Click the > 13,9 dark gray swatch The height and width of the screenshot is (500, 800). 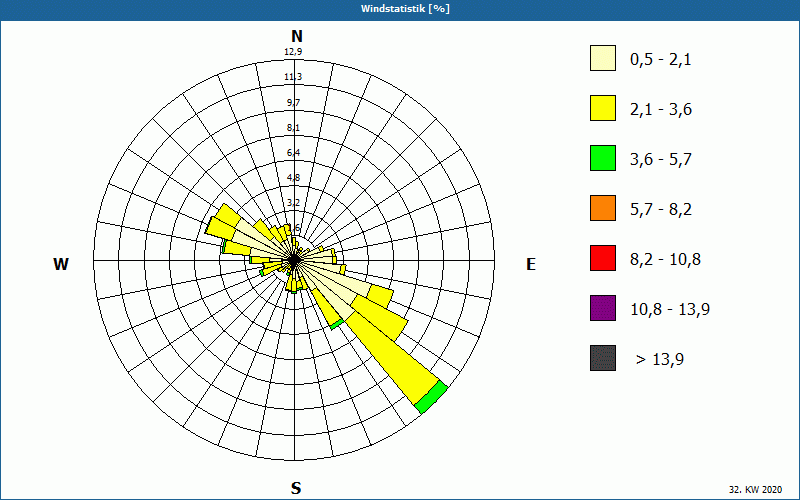[x=603, y=358]
